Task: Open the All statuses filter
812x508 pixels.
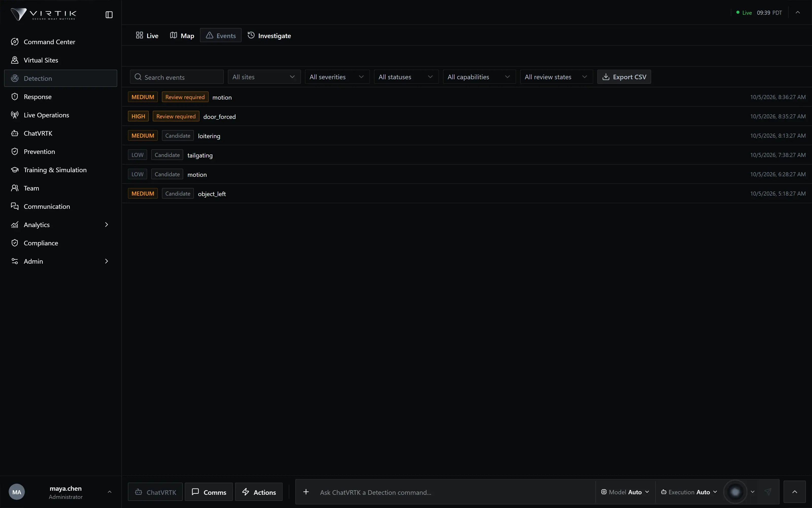Action: (x=406, y=77)
